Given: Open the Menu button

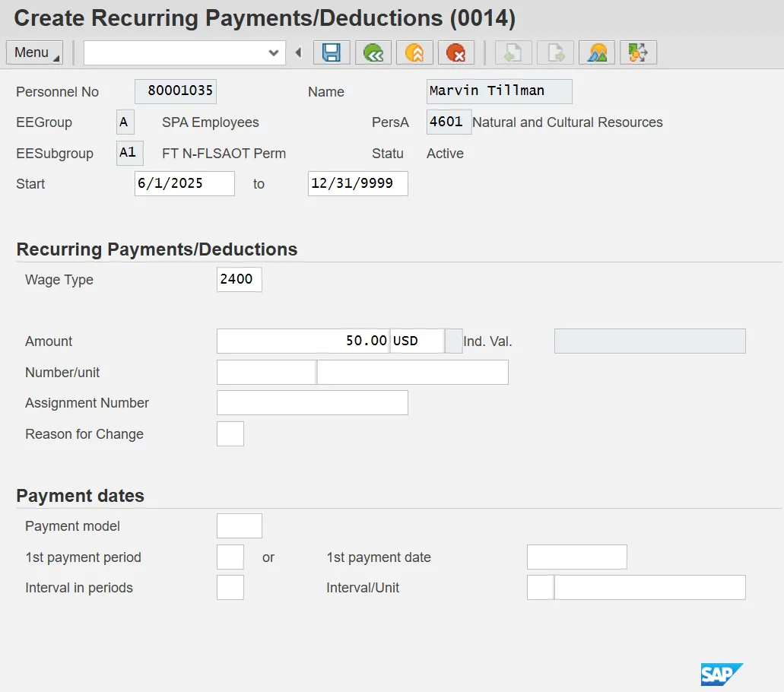Looking at the screenshot, I should coord(34,52).
